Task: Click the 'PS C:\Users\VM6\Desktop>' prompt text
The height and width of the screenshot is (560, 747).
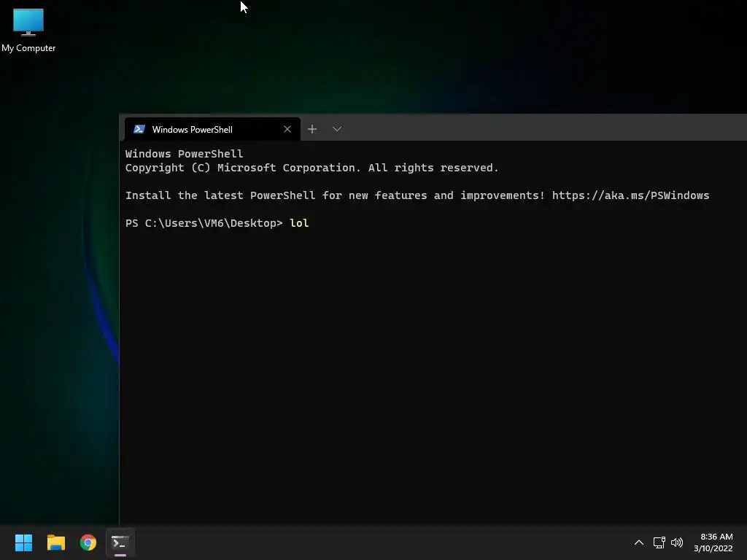Action: (x=204, y=223)
